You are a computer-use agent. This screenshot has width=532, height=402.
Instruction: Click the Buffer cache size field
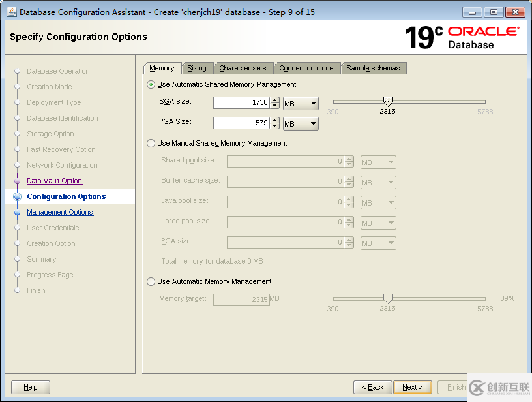pos(286,182)
